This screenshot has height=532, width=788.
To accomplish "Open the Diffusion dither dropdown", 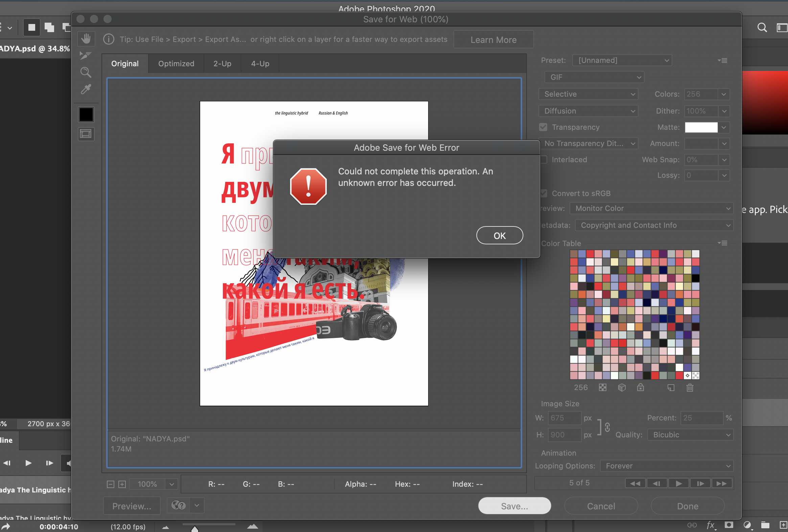I will coord(588,111).
